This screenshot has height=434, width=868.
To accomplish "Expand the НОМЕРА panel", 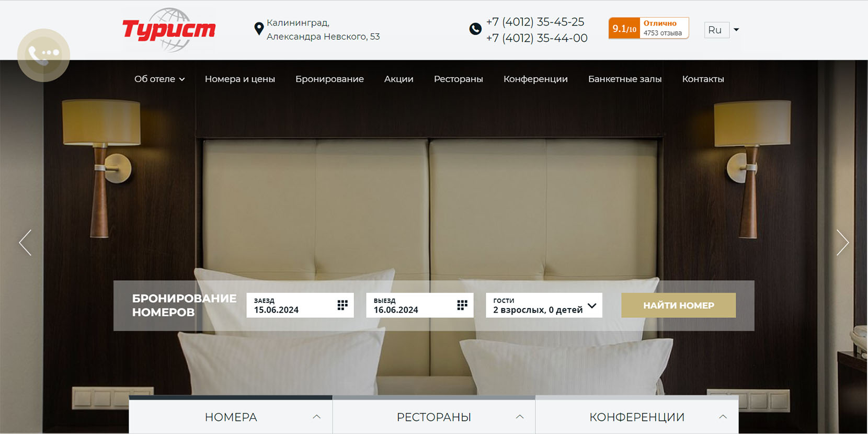I will pos(231,417).
